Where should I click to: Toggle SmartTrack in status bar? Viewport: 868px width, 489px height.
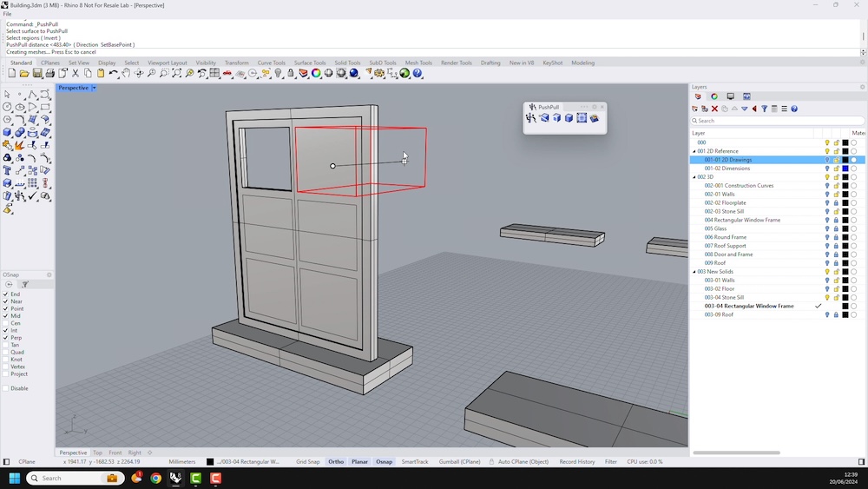coord(415,461)
